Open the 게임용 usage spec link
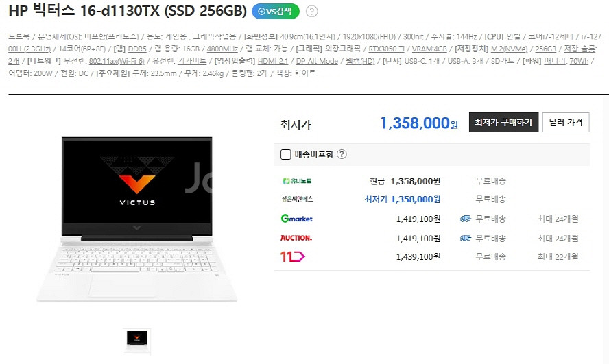Image resolution: width=609 pixels, height=364 pixels. (176, 37)
